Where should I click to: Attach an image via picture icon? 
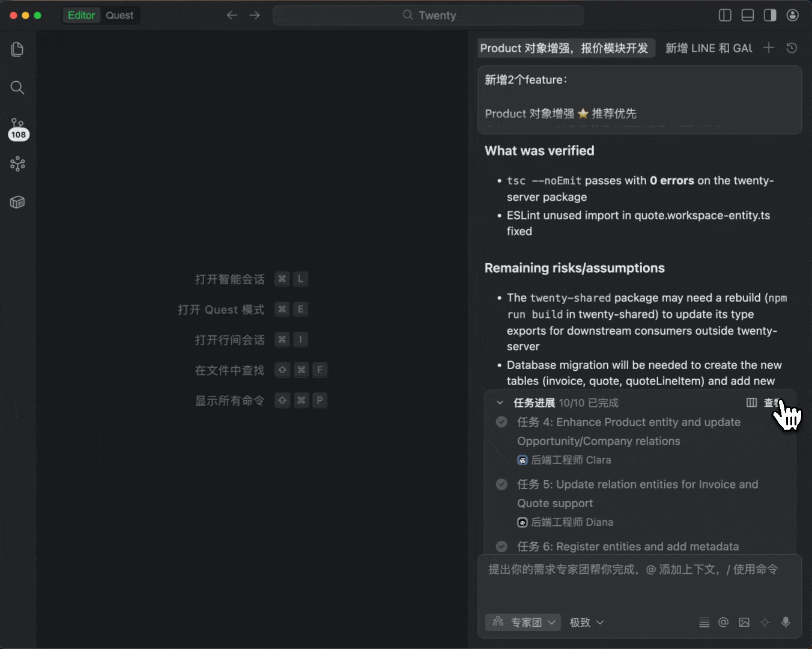point(744,623)
